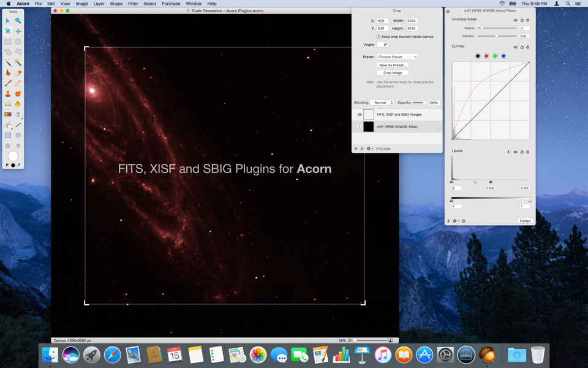Select the Rectangle shape tool
This screenshot has width=588, height=368.
[x=8, y=135]
